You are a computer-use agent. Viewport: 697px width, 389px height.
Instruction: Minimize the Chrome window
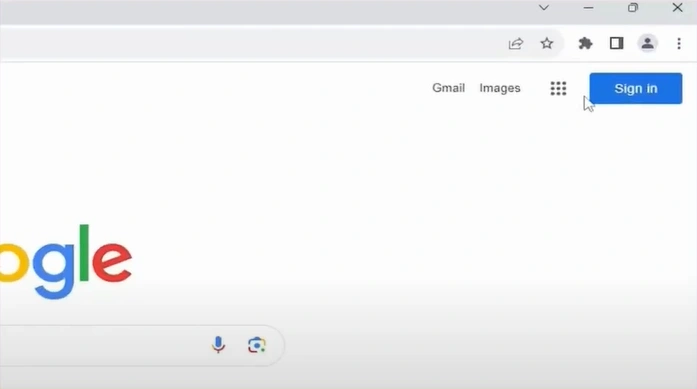[x=588, y=8]
